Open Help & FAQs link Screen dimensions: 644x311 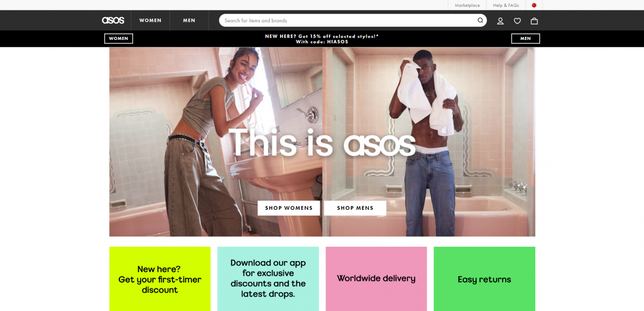[x=506, y=5]
